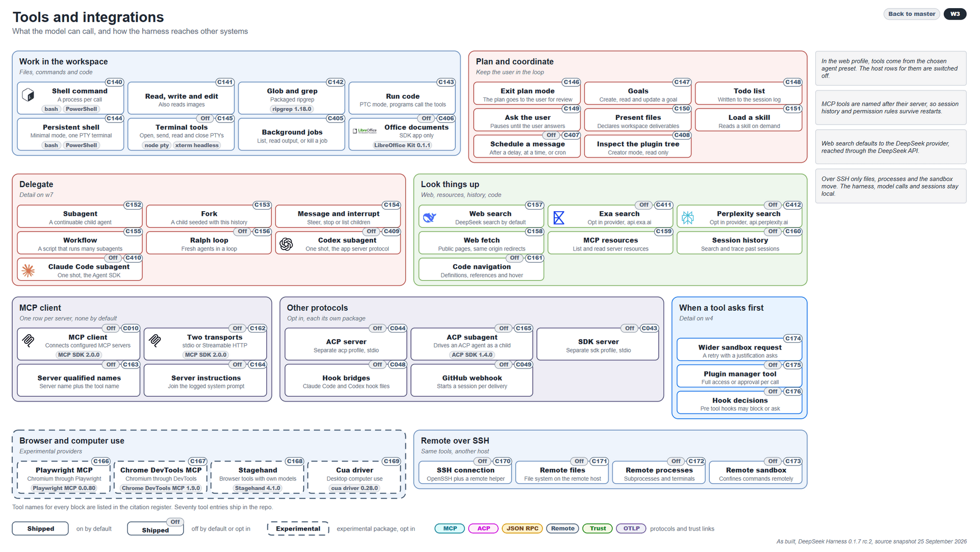Click the xterm headless chip
The image size is (980, 552).
click(x=197, y=145)
